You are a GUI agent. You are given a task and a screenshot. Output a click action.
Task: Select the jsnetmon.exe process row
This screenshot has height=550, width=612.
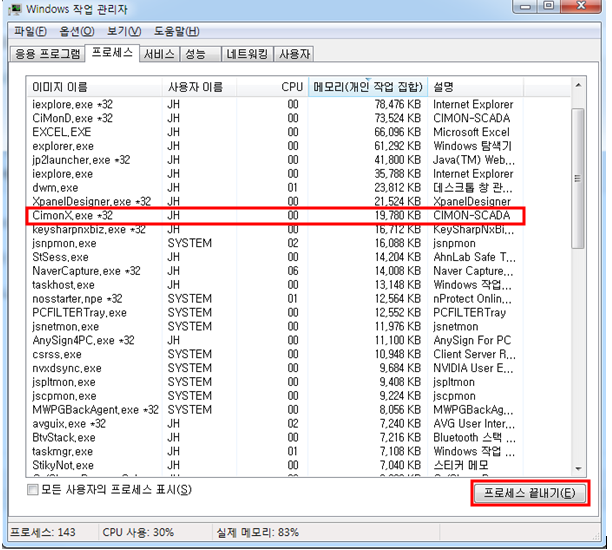[x=275, y=326]
